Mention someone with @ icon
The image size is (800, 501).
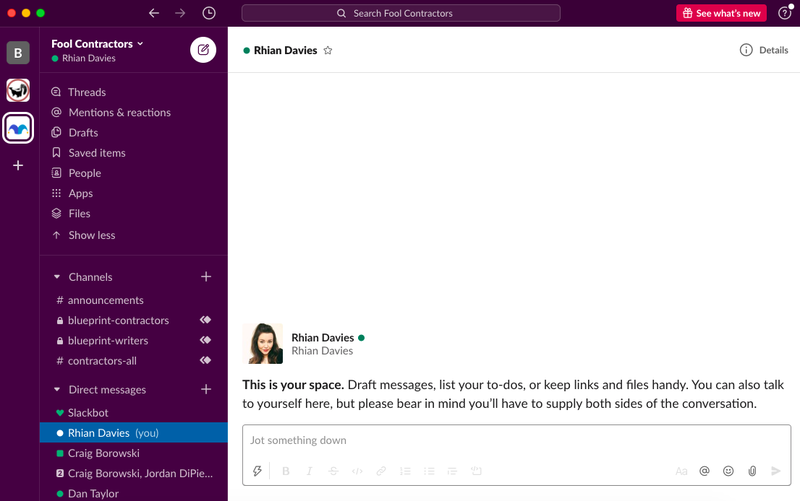pyautogui.click(x=705, y=471)
